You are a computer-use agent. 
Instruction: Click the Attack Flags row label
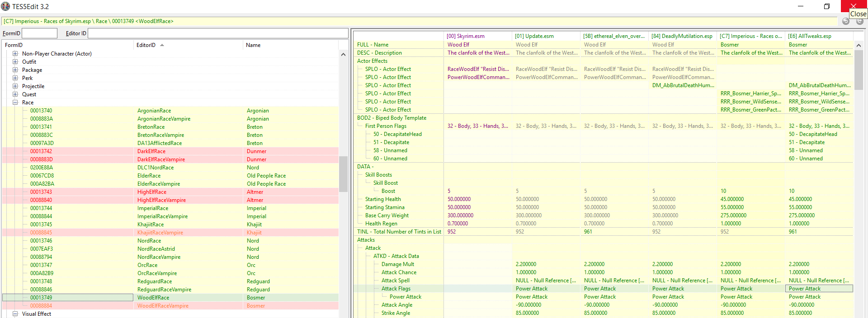(396, 289)
